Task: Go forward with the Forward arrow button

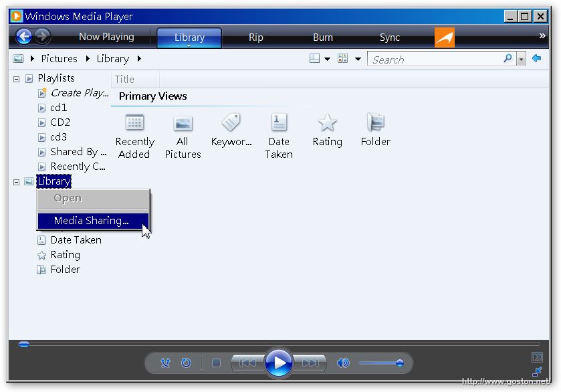Action: [x=43, y=36]
